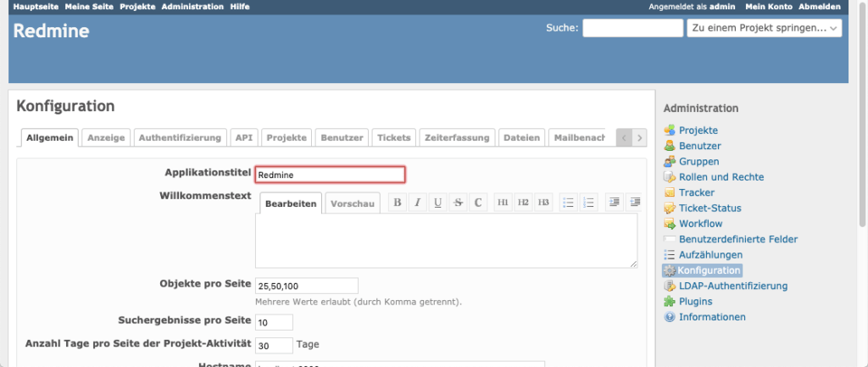Apply italic formatting in Willkommenstext toolbar

click(417, 203)
